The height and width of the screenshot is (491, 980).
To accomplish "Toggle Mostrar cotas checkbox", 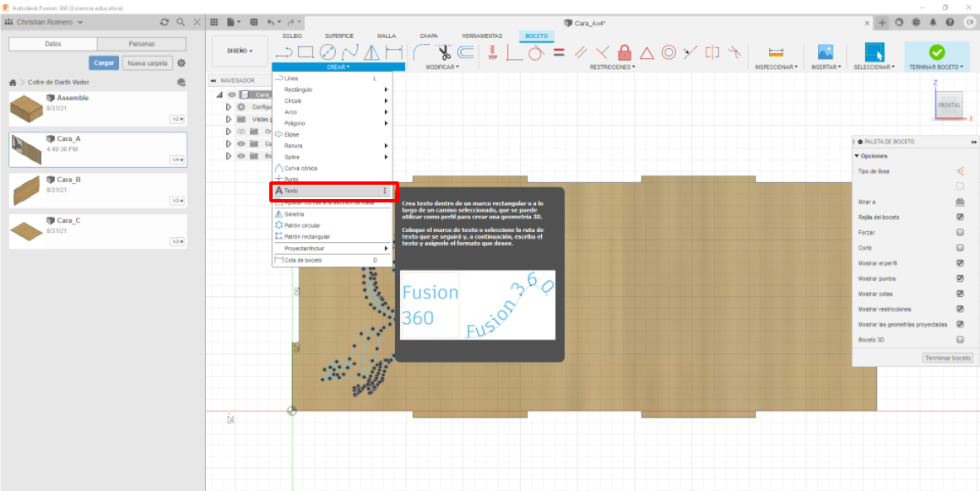I will point(960,294).
